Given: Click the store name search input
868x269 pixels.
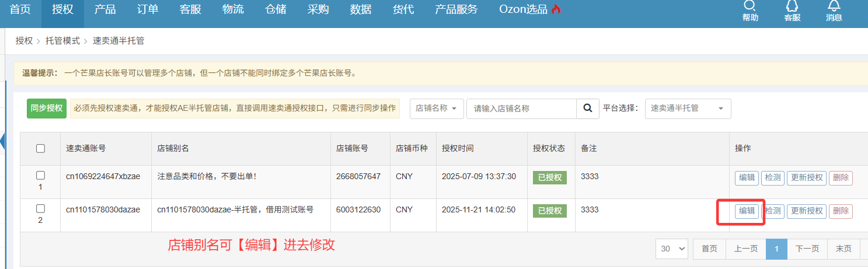Looking at the screenshot, I should [521, 109].
